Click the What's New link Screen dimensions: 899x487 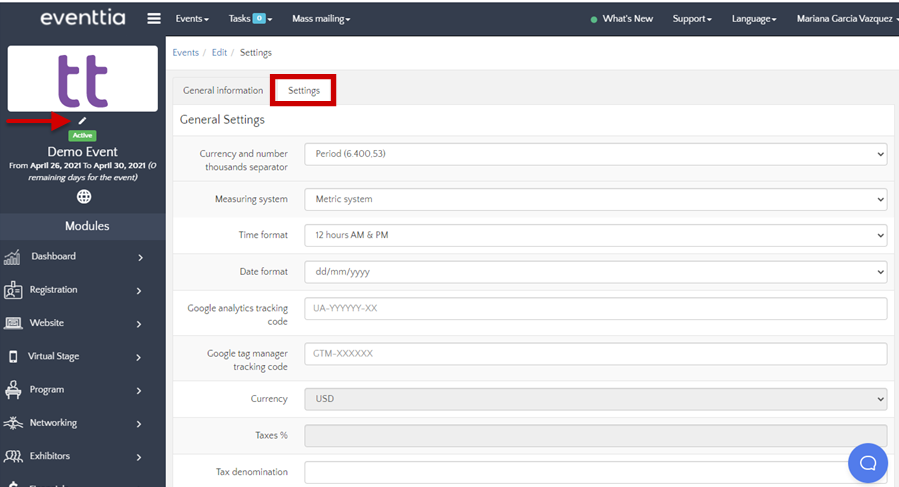tap(627, 19)
